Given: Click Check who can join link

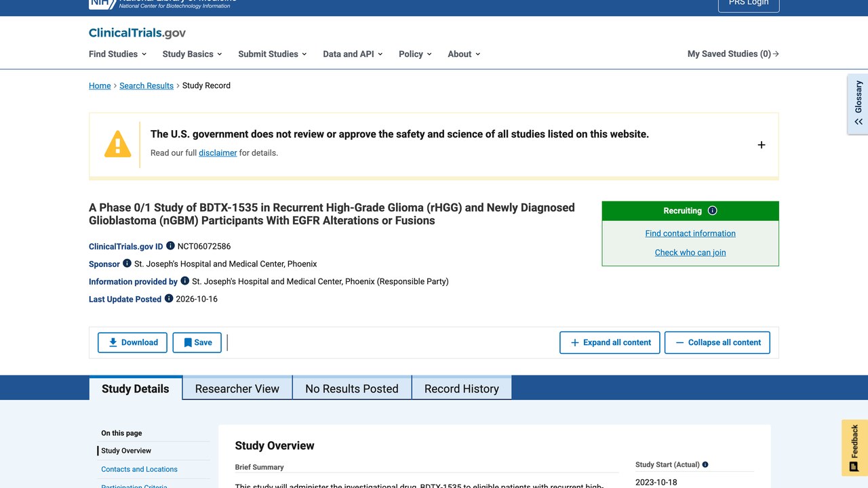Looking at the screenshot, I should pyautogui.click(x=690, y=252).
